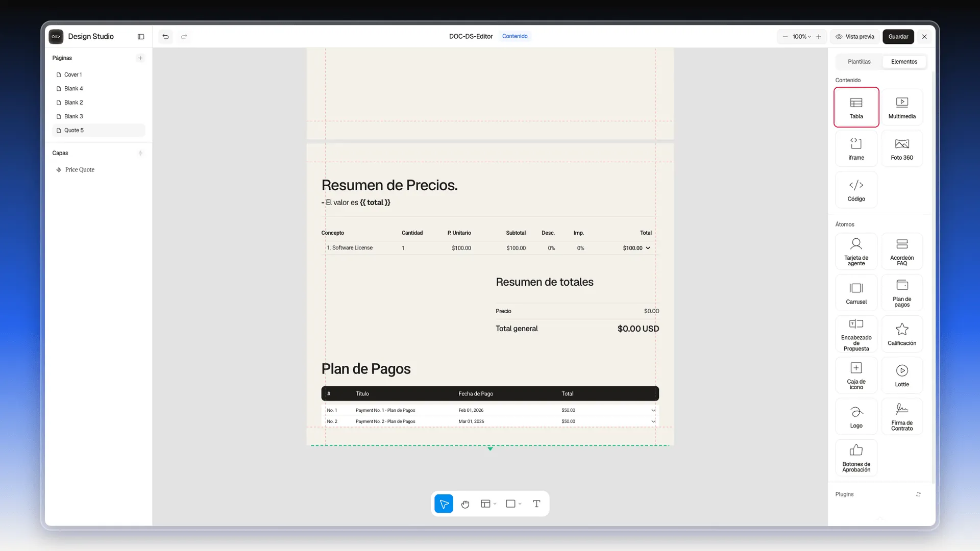Undo the last action

[x=165, y=37]
